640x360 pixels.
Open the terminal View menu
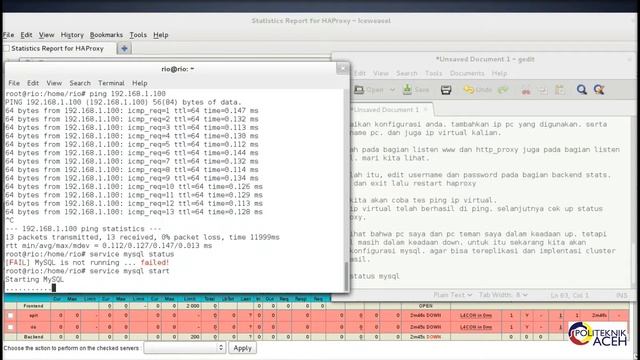tap(54, 83)
